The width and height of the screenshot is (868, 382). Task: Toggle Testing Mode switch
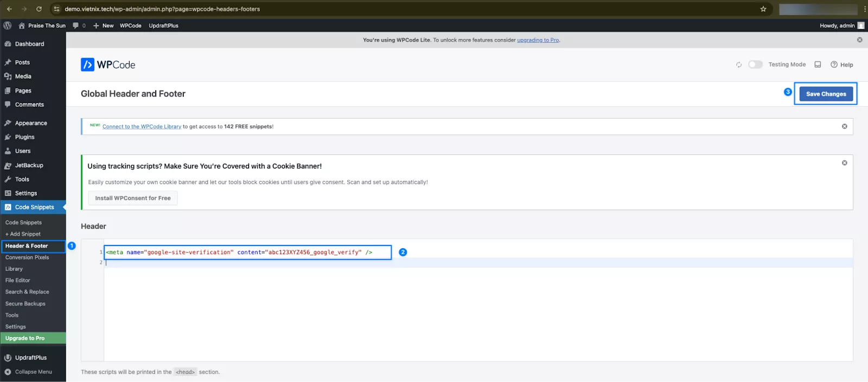[x=755, y=64]
